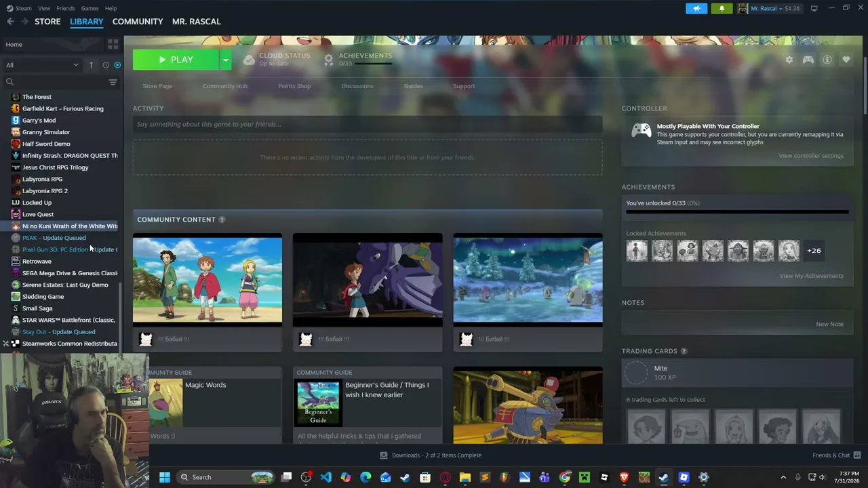This screenshot has height=488, width=868.
Task: Open the Support link
Action: click(464, 86)
